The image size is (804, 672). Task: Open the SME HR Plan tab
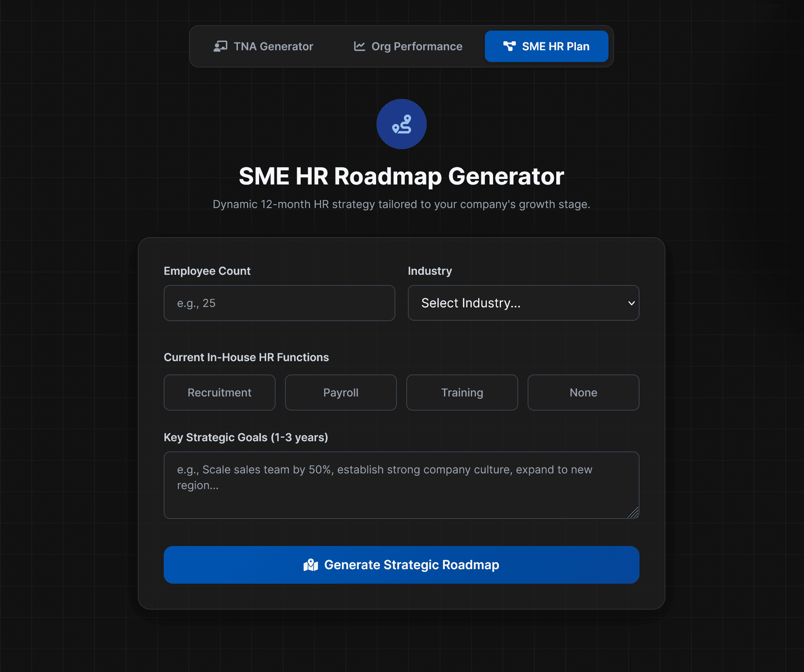click(546, 46)
